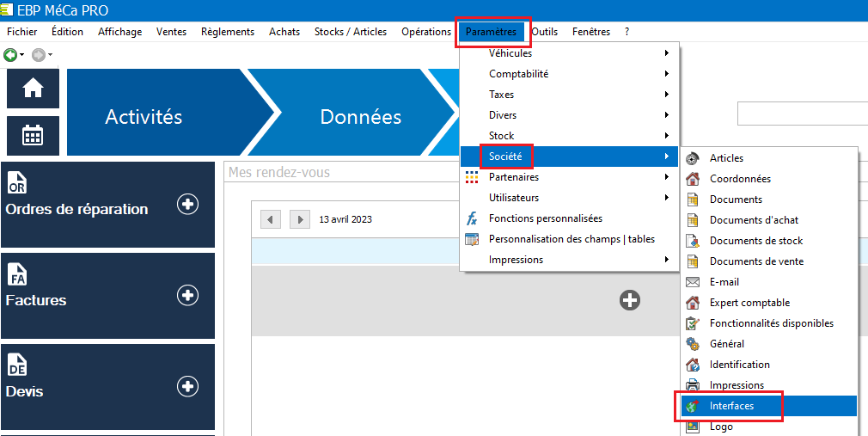Screen dimensions: 868x436
Task: Go to next day in calendar
Action: (x=299, y=219)
